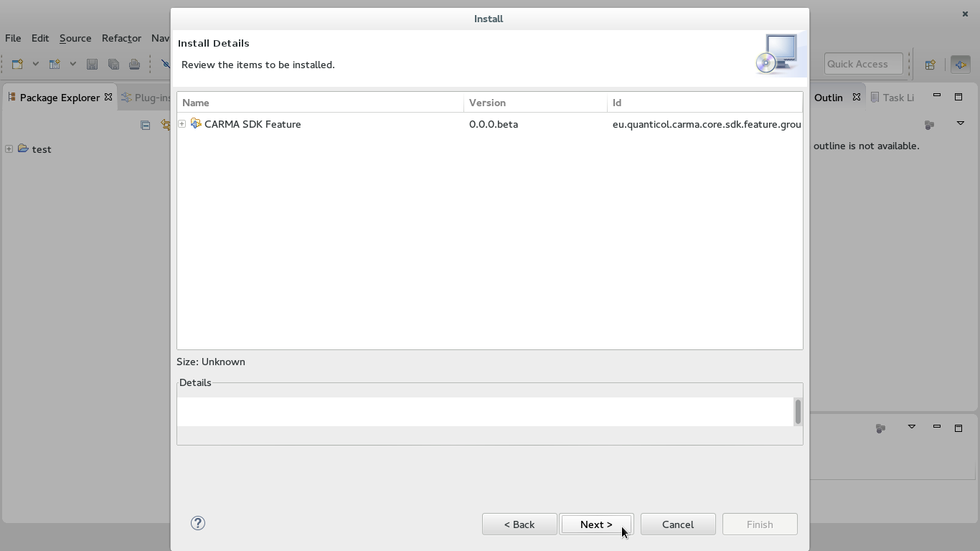This screenshot has width=980, height=551.
Task: Sort by the Id column header
Action: [x=705, y=103]
